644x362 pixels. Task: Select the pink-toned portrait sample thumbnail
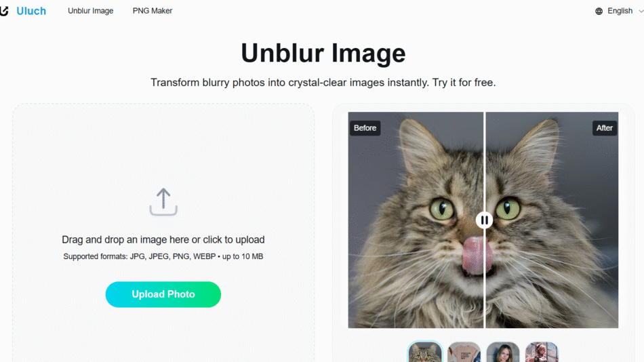542,352
